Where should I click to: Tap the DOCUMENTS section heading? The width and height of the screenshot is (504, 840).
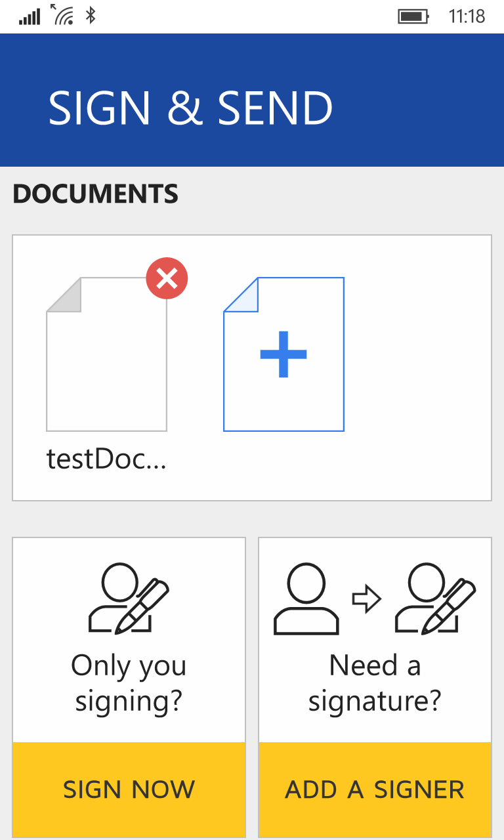click(x=96, y=194)
